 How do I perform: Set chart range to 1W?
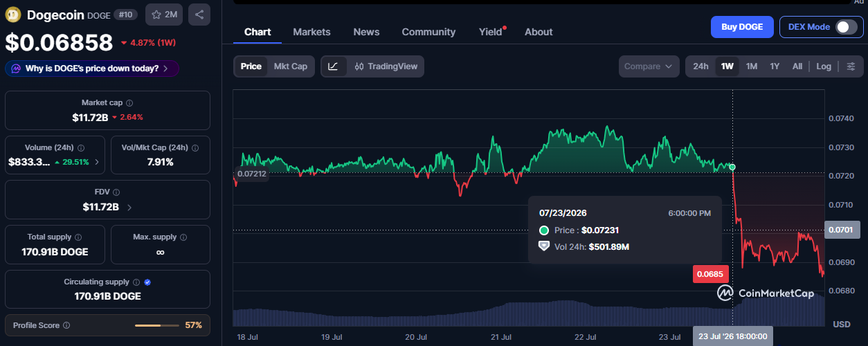point(727,66)
